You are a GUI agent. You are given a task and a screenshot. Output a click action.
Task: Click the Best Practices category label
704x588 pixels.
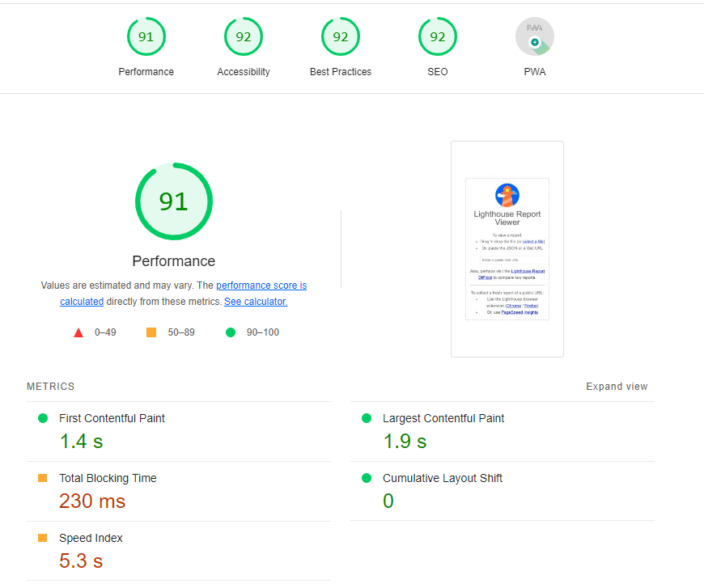pos(341,72)
